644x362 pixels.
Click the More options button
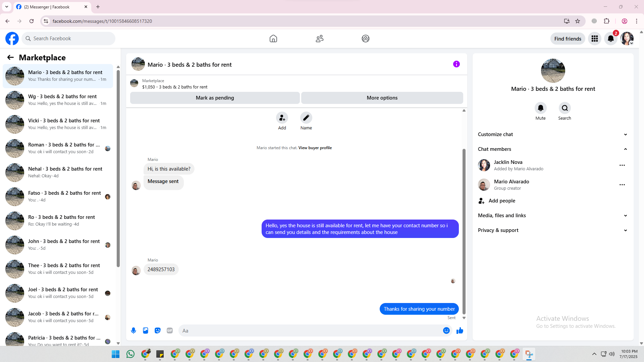(x=382, y=98)
